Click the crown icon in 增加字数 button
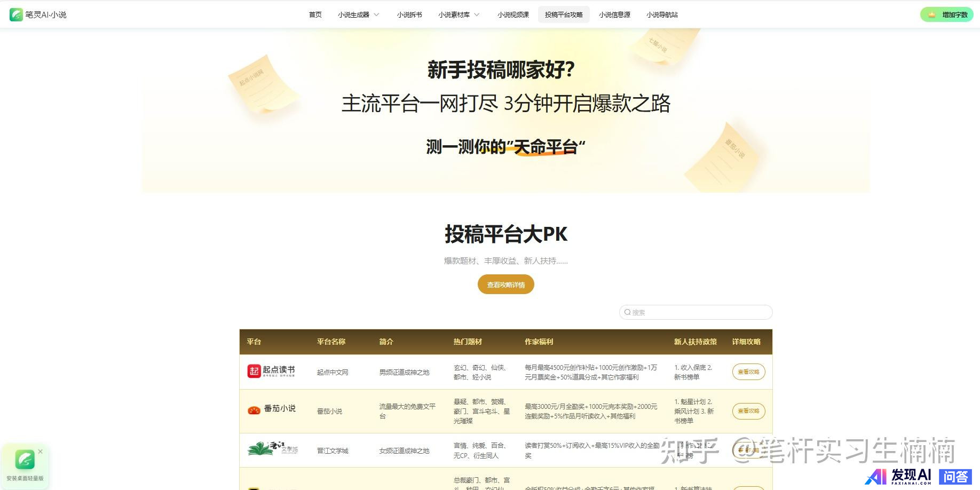 [x=932, y=14]
